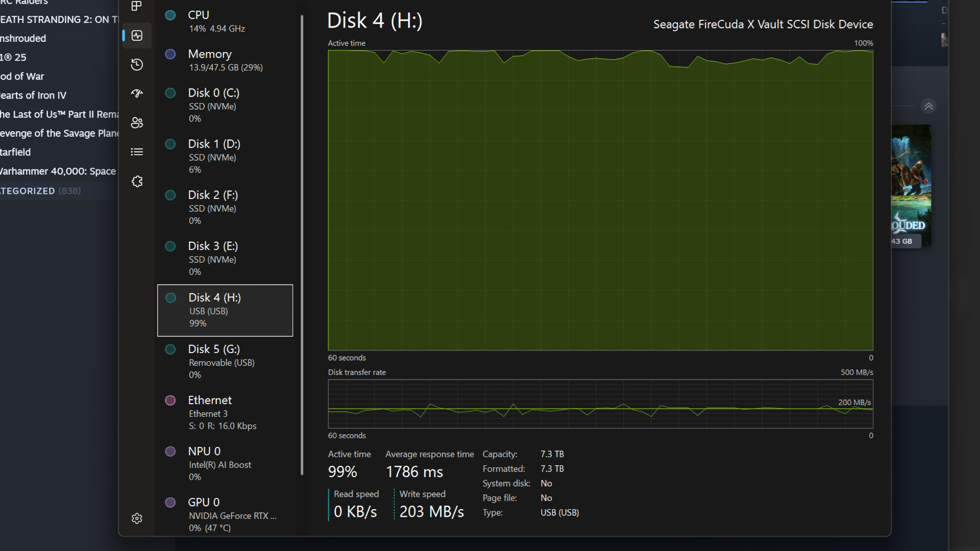Image resolution: width=980 pixels, height=551 pixels.
Task: Switch to GPU 0 statistics
Action: [x=225, y=514]
